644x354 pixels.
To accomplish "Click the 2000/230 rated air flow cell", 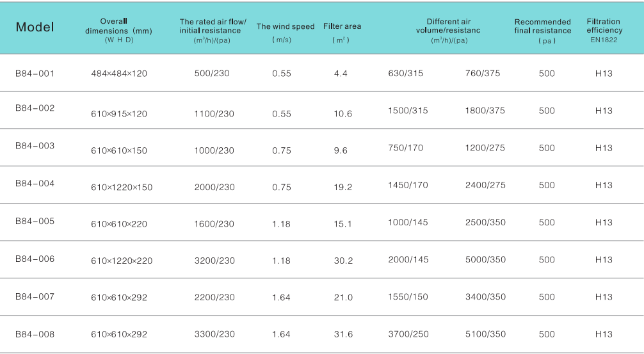I will (x=214, y=188).
